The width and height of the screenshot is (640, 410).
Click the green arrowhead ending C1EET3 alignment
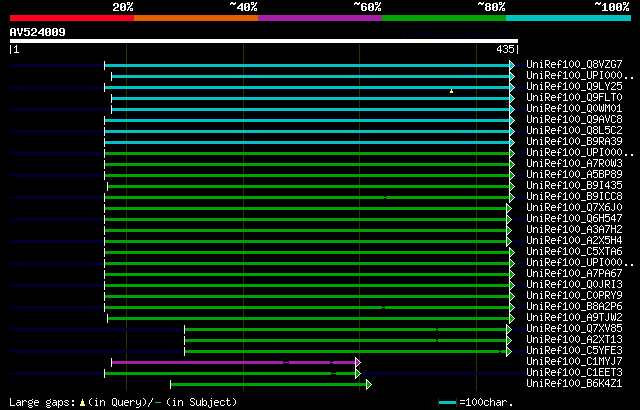coord(358,374)
